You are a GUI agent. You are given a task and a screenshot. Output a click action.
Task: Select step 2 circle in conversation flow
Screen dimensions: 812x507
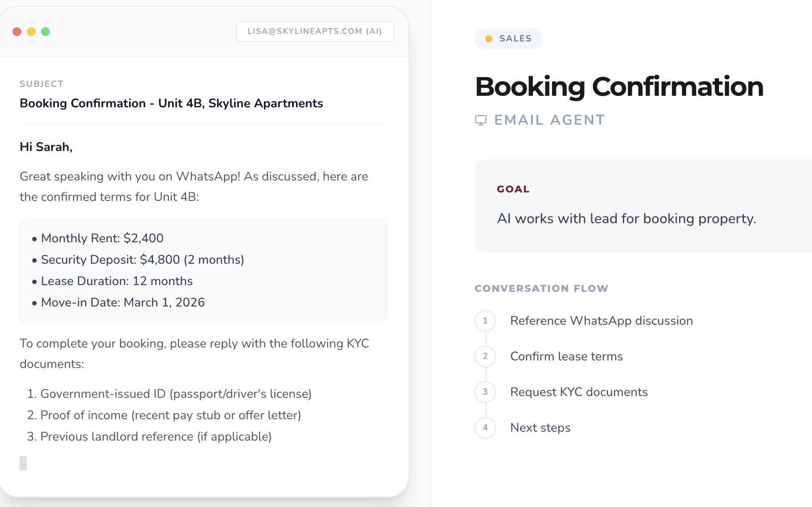coord(485,356)
